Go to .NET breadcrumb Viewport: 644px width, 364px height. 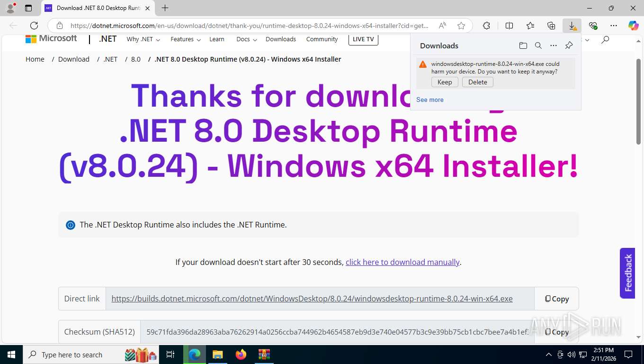coord(110,59)
